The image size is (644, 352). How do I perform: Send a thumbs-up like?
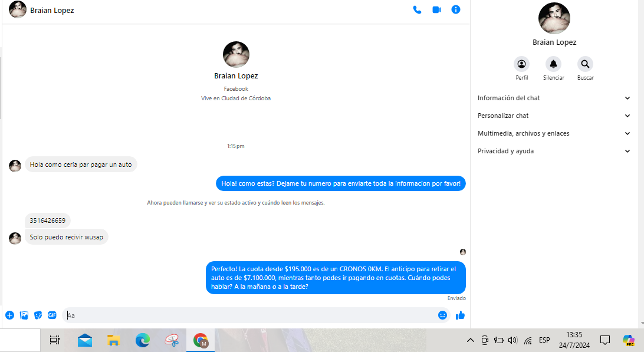[x=460, y=315]
